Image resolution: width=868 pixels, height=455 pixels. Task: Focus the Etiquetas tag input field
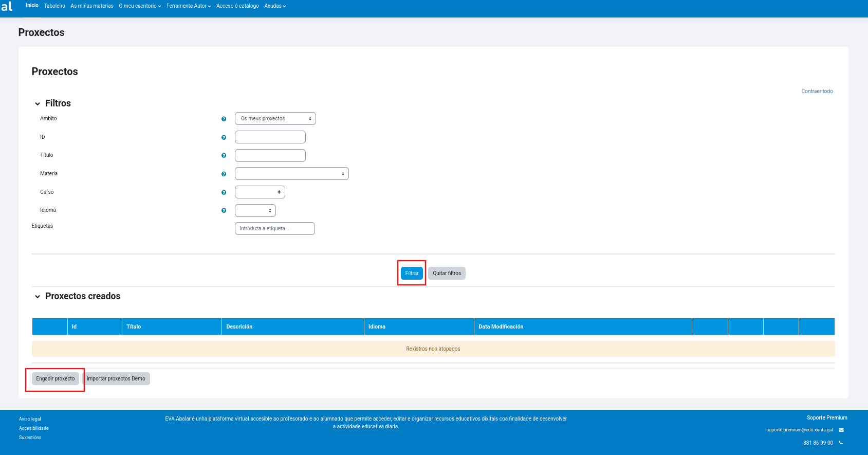274,229
